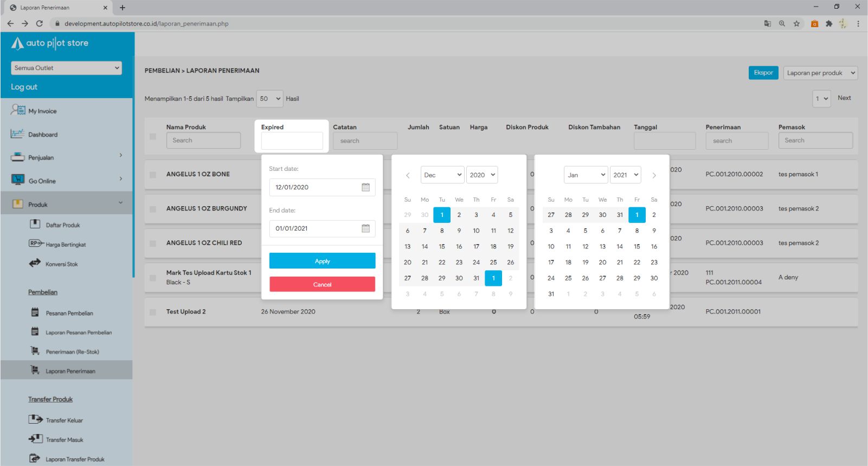
Task: Tick the Test Upload 2 row checkbox
Action: 153,312
